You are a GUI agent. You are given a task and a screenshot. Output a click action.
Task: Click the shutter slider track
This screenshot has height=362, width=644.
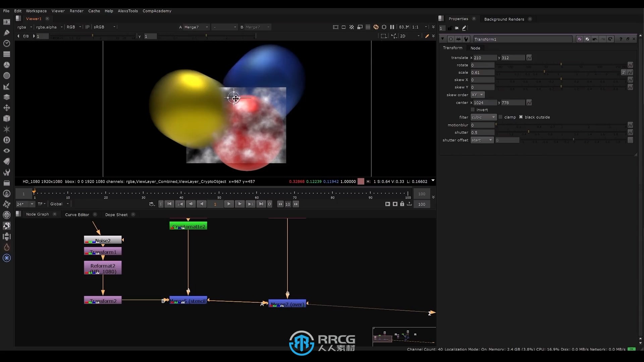[x=561, y=132]
